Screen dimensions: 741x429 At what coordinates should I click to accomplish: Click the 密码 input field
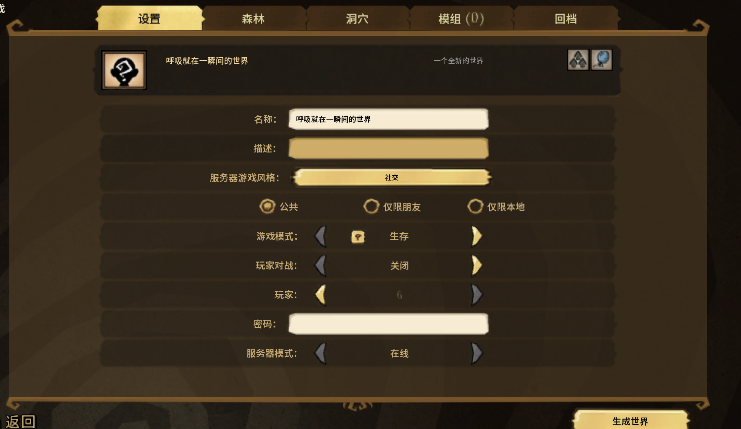tap(388, 324)
